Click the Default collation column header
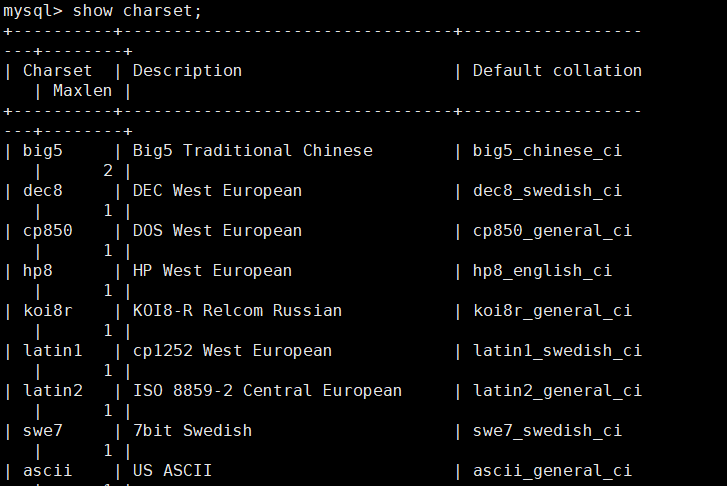727x486 pixels. pos(557,71)
